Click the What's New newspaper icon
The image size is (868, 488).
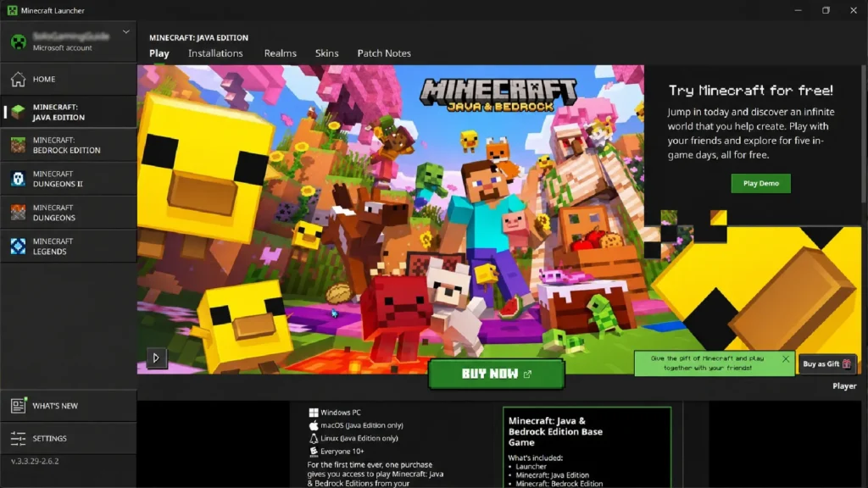tap(18, 406)
